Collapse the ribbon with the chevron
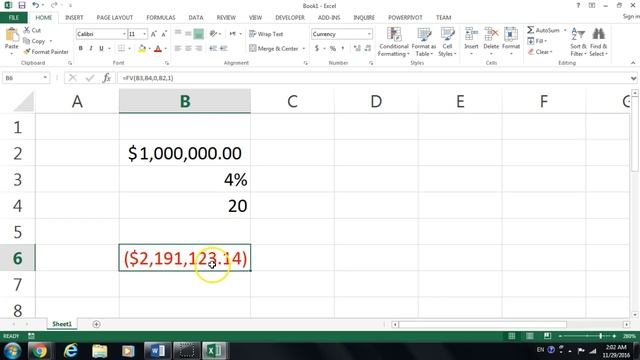Screen dimensions: 640x360 click(633, 63)
